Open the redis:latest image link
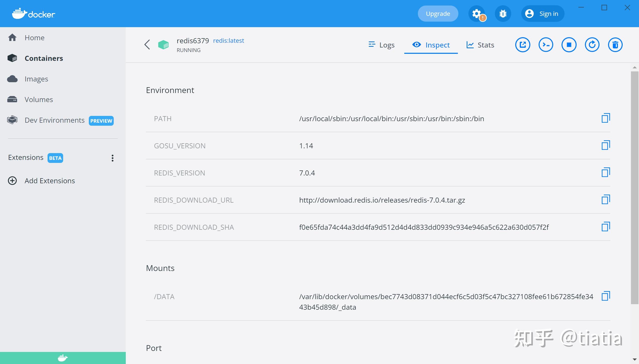 [x=228, y=40]
